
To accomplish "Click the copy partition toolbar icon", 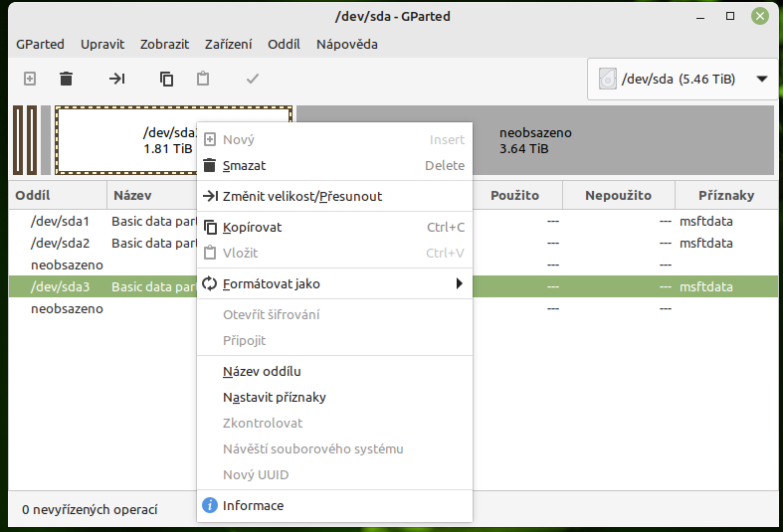I will [166, 79].
